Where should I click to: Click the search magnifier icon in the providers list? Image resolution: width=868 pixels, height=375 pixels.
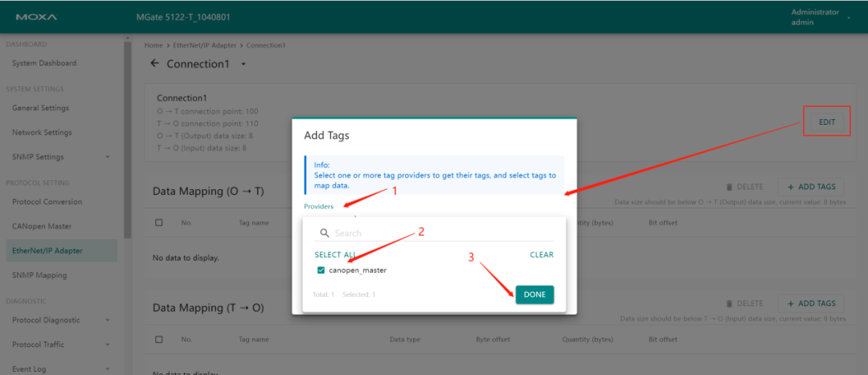(x=325, y=233)
